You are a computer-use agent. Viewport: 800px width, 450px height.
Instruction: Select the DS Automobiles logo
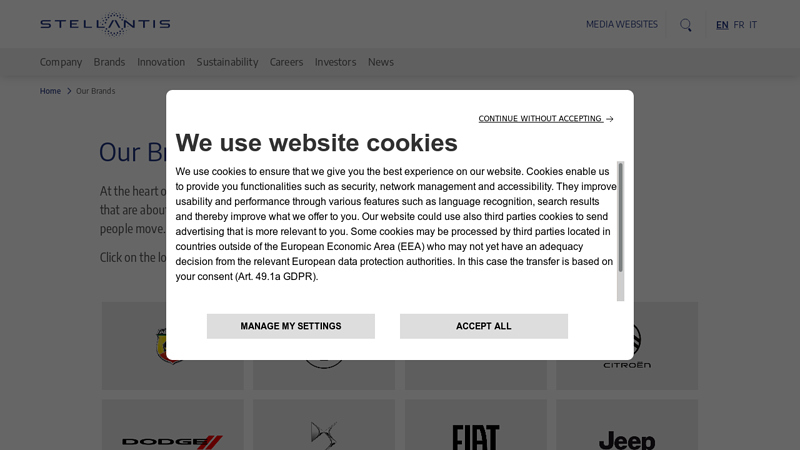point(324,435)
